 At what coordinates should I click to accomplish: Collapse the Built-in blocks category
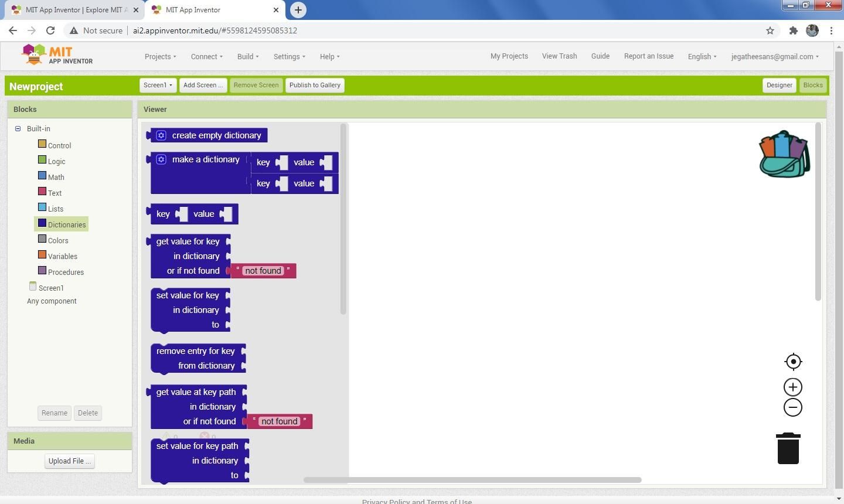(x=18, y=128)
